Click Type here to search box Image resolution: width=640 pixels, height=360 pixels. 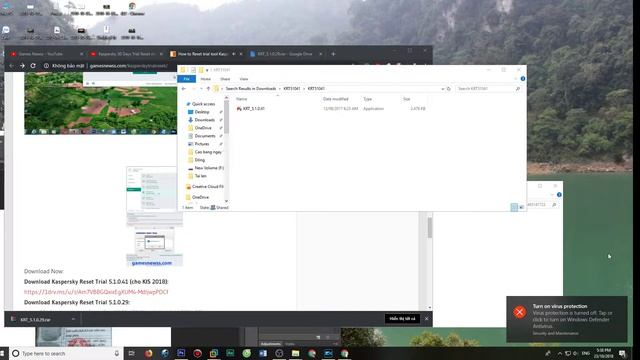[x=65, y=353]
